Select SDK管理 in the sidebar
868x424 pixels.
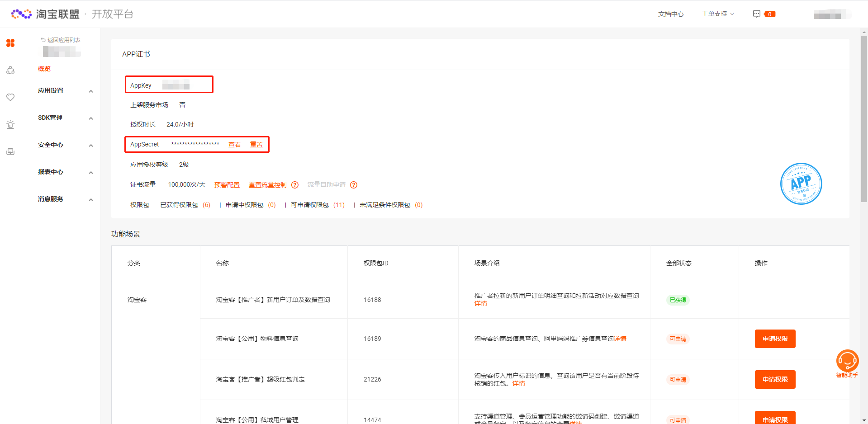point(50,118)
